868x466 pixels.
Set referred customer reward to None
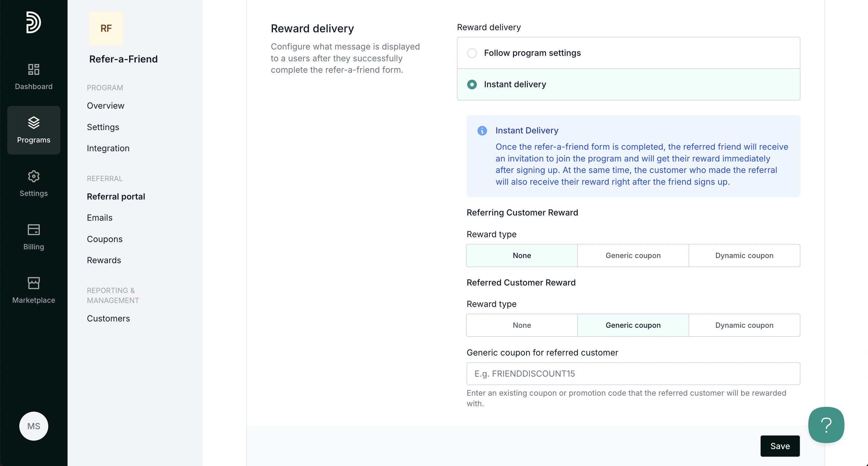coord(521,325)
